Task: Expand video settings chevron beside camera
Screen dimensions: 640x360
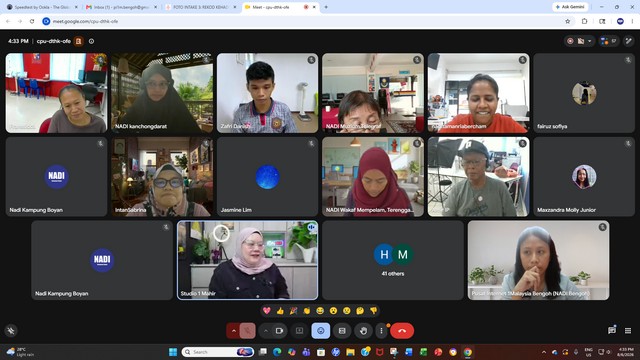Action: pos(266,331)
